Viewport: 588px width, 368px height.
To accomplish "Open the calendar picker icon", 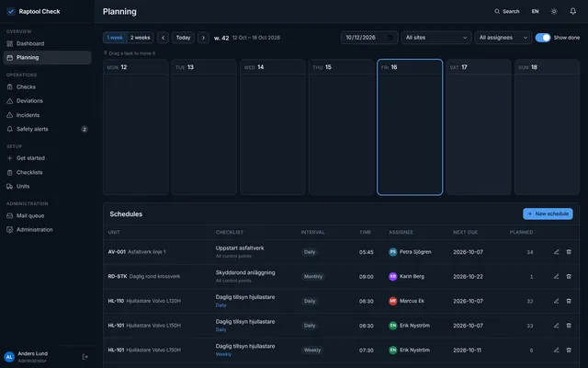I will [390, 38].
